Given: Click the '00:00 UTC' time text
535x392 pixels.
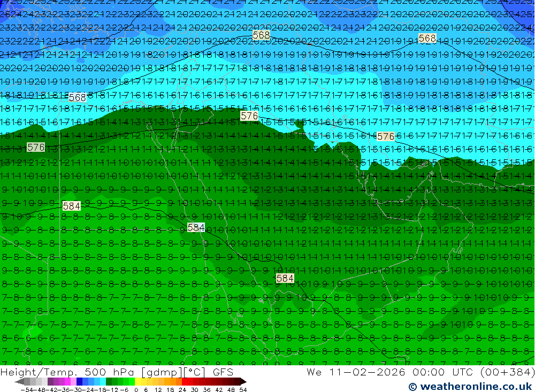Looking at the screenshot, I should tap(444, 372).
